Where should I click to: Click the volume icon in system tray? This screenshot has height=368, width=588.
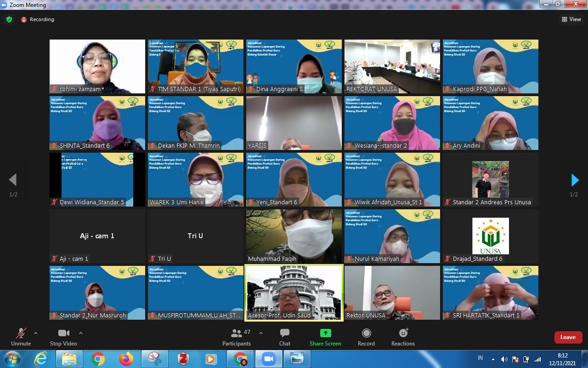click(504, 359)
